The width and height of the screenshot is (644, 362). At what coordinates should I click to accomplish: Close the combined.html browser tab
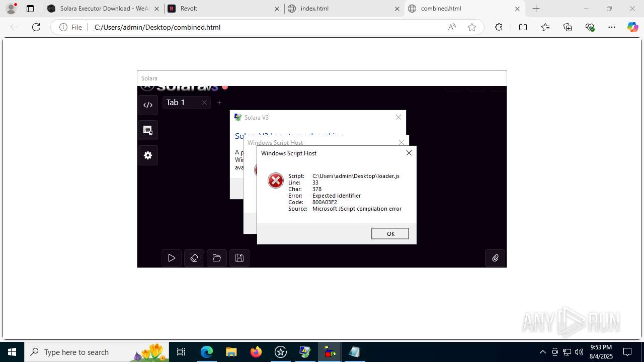click(x=517, y=9)
